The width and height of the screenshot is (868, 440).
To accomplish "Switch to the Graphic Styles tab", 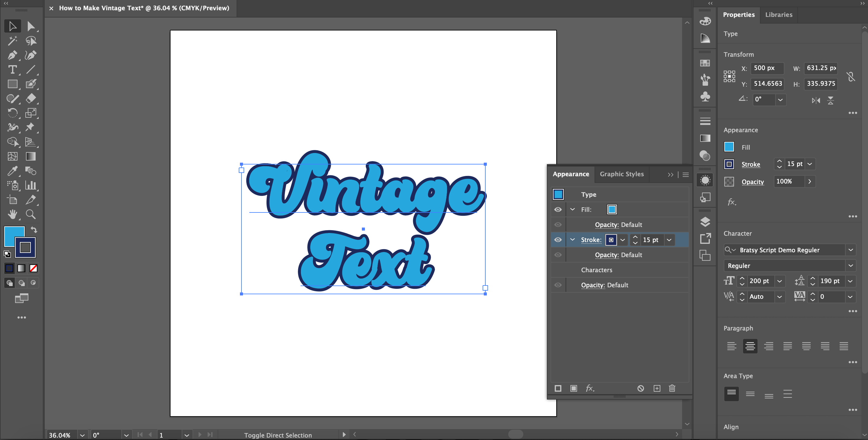I will tap(621, 174).
